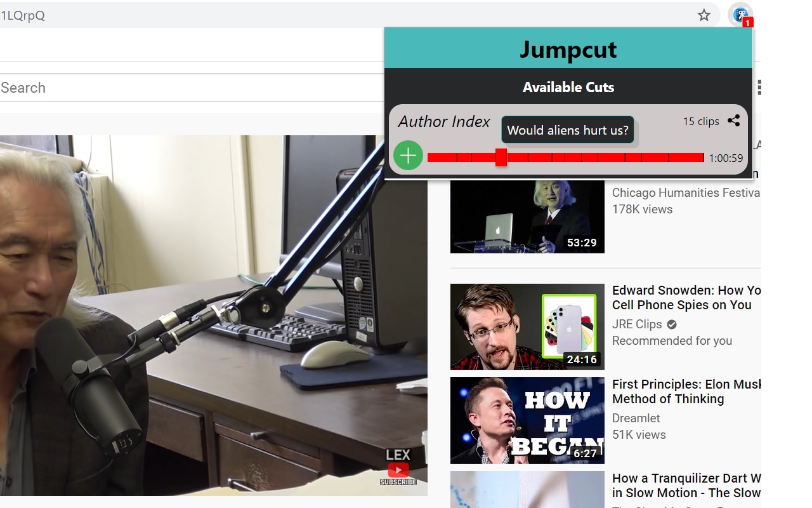812x508 pixels.
Task: Click the Elon Musk 'How It Began' thumbnail
Action: pyautogui.click(x=527, y=420)
